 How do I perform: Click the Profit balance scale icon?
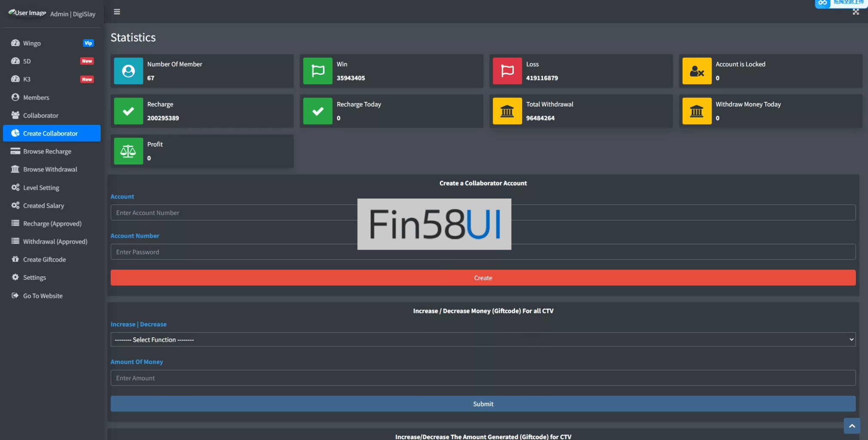[x=129, y=151]
